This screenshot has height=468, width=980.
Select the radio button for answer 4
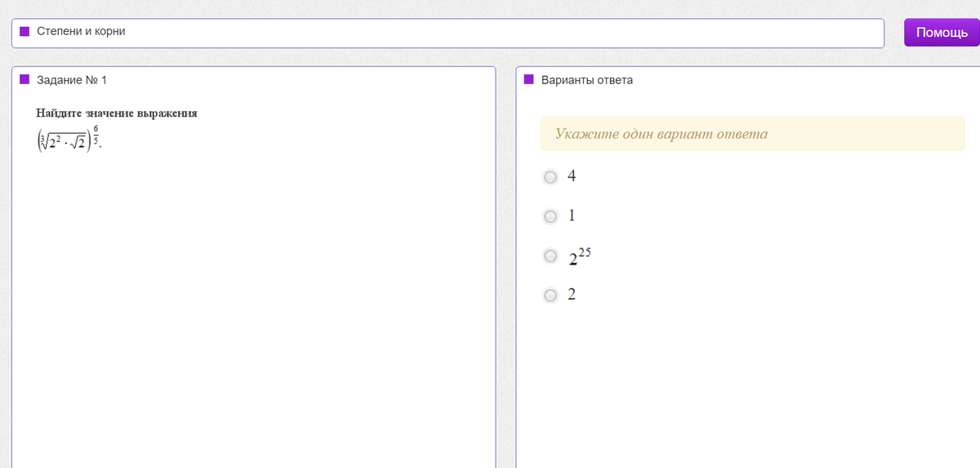[550, 176]
